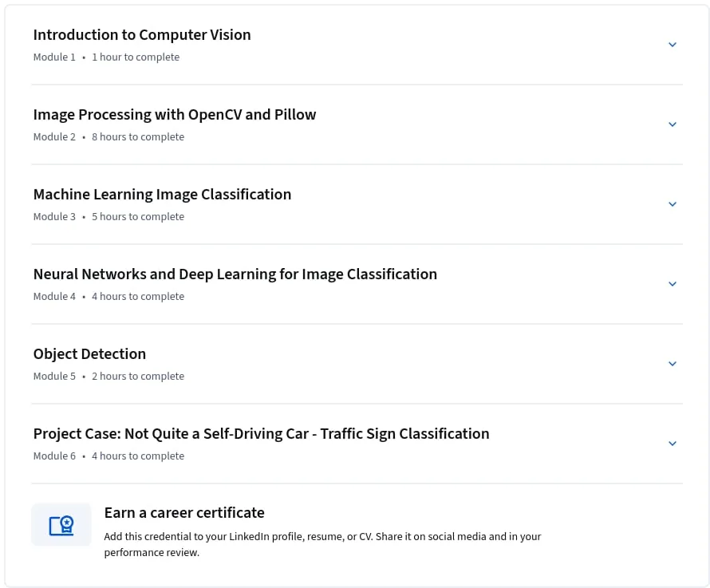
Task: Expand the Introduction to Computer Vision chevron
Action: pyautogui.click(x=673, y=45)
